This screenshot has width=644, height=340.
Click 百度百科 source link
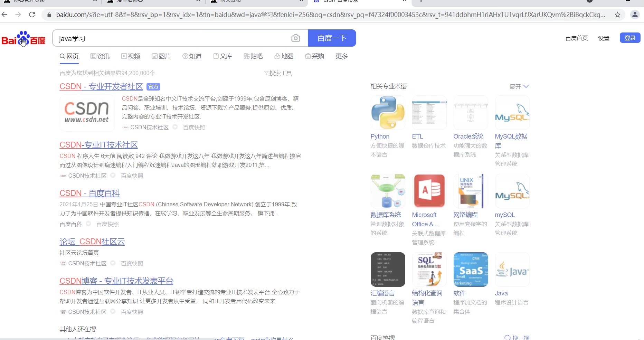(71, 224)
